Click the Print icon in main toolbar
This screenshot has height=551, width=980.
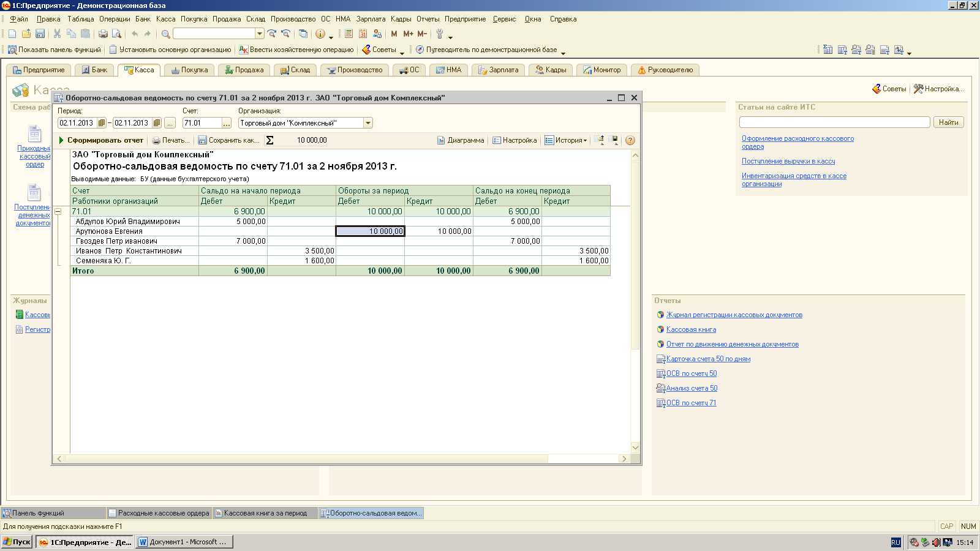click(103, 34)
